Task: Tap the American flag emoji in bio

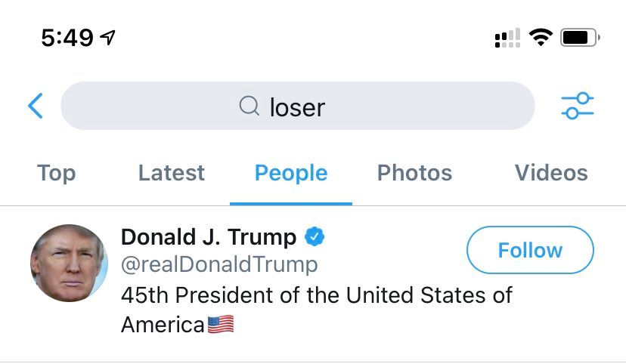Action: click(220, 325)
